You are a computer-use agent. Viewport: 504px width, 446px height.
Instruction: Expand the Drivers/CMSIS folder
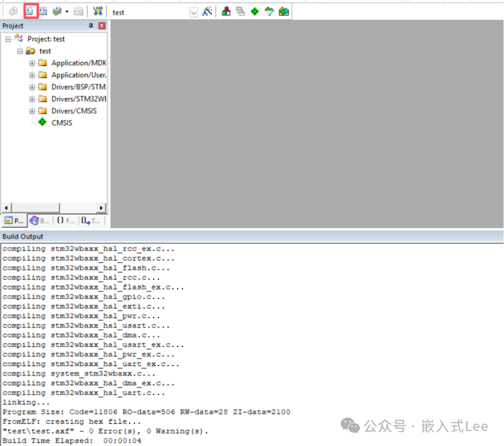tap(32, 111)
